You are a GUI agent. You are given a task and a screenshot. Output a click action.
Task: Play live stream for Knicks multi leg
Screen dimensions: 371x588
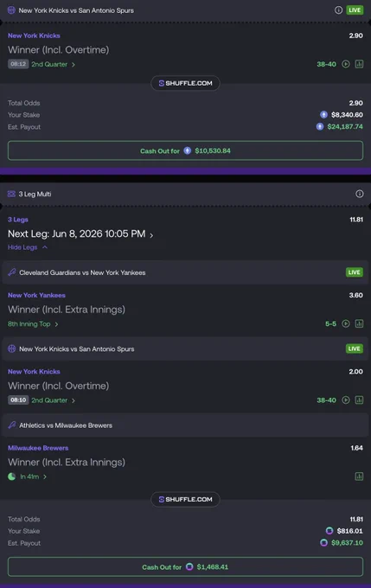pyautogui.click(x=346, y=400)
